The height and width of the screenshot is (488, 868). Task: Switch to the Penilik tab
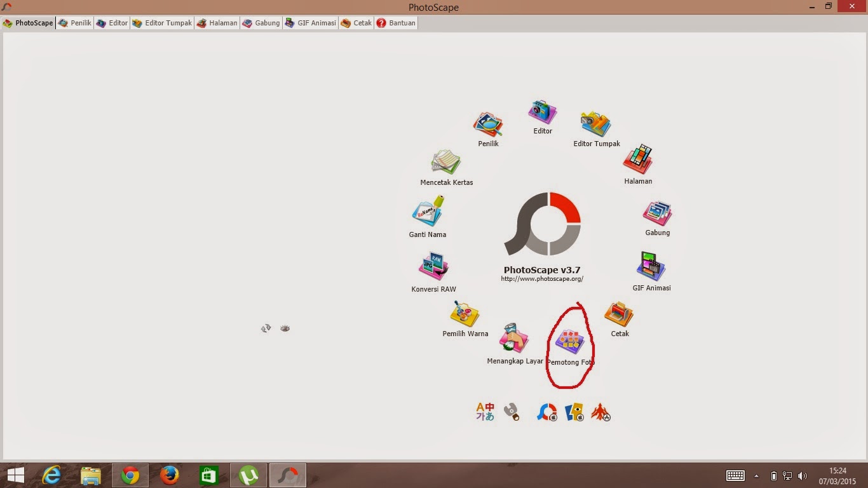click(75, 23)
